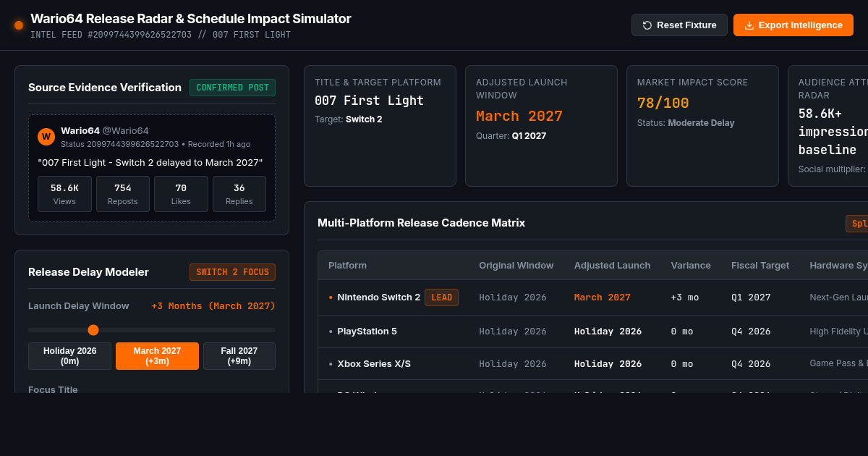Click the Status 2099744399626522703 line in post
The height and width of the screenshot is (456, 868).
pyautogui.click(x=156, y=144)
